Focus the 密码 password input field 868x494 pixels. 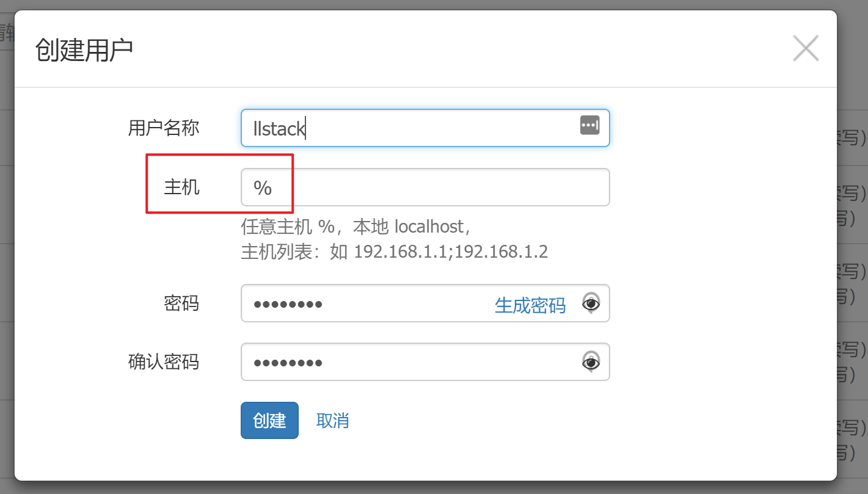pos(425,303)
